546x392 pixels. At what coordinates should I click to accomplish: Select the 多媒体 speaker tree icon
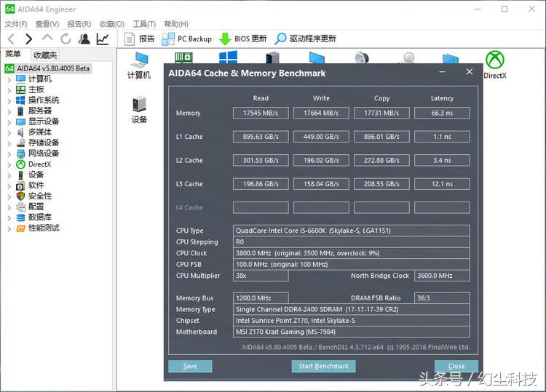(20, 132)
